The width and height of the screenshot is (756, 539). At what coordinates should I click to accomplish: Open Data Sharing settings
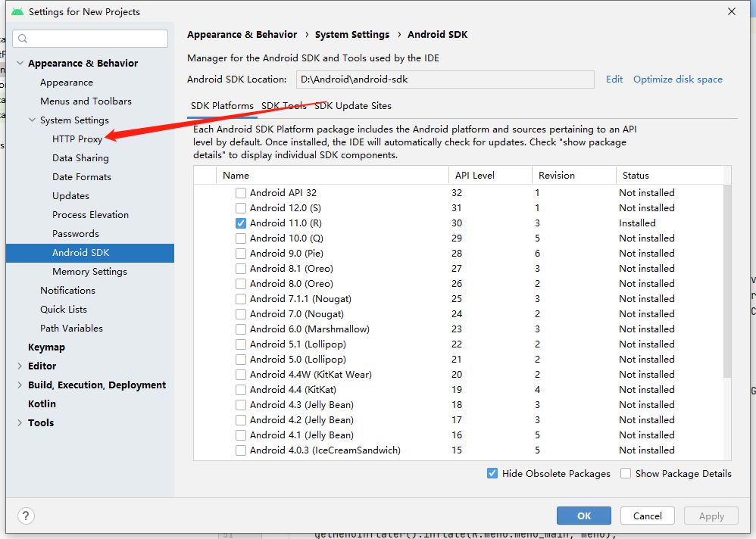point(80,158)
